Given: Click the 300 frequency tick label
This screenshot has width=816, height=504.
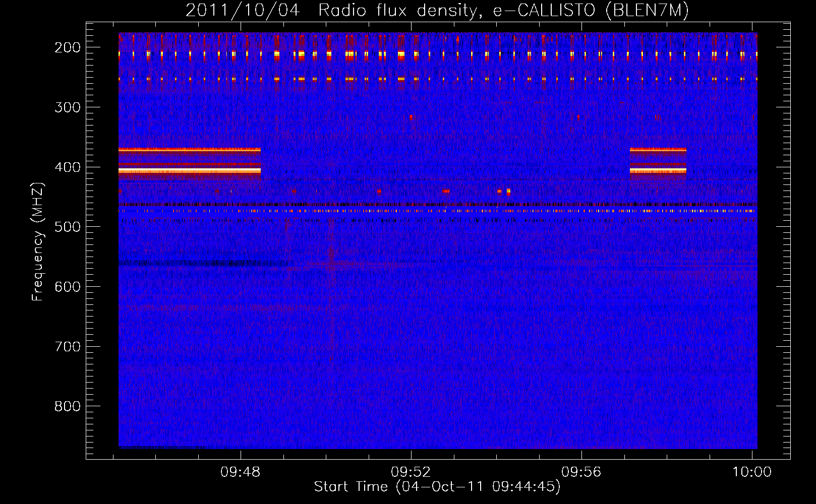Looking at the screenshot, I should (x=68, y=107).
